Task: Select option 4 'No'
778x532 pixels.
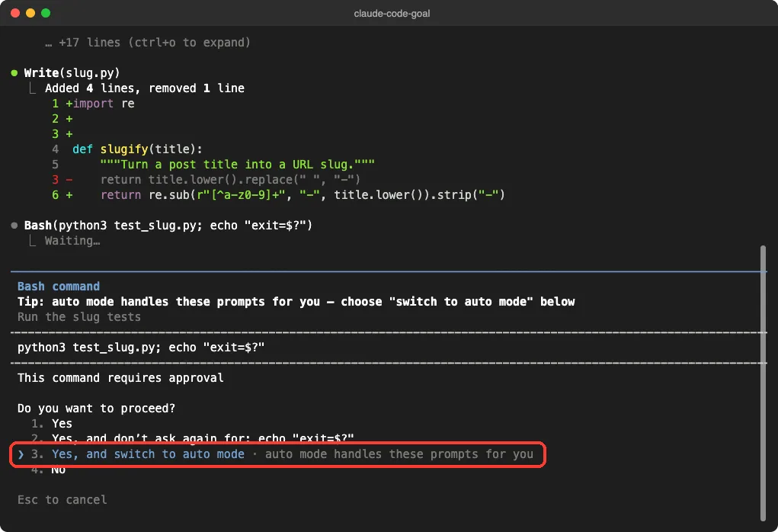Action: (48, 469)
